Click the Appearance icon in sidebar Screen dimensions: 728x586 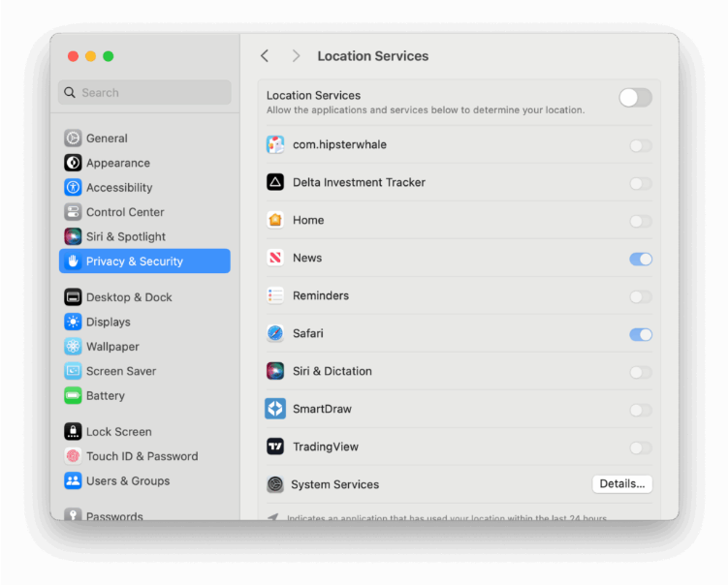click(73, 163)
